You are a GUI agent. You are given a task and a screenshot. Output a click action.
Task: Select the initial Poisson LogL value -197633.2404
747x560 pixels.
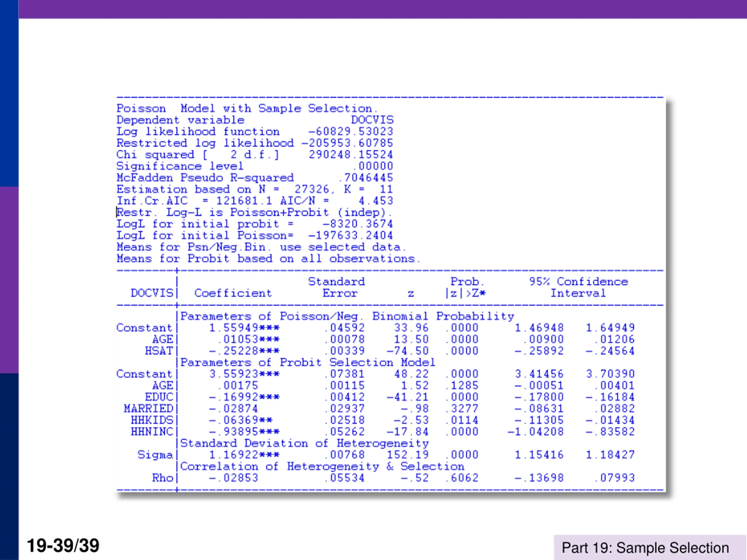point(351,235)
